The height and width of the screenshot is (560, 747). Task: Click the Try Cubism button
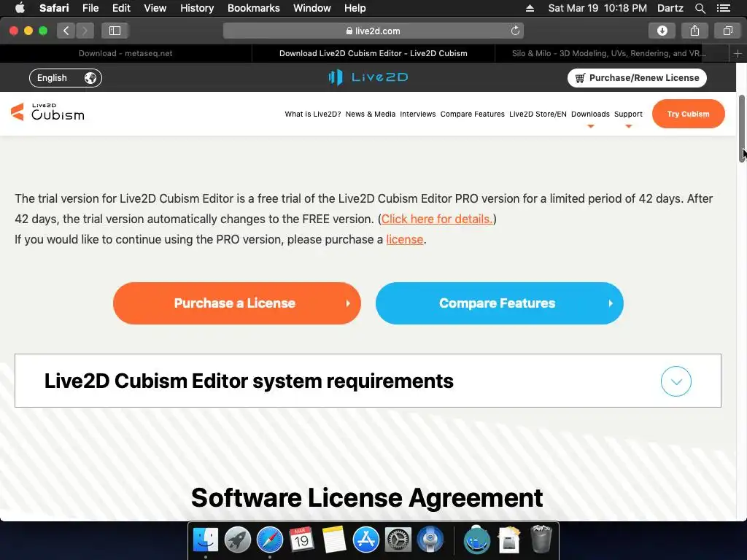689,114
